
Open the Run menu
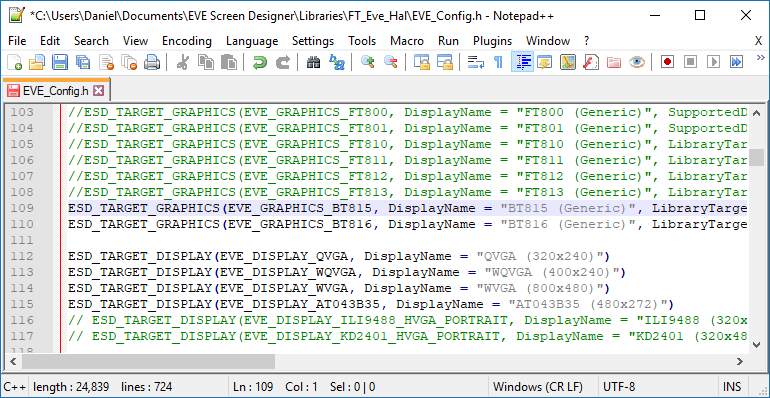[448, 41]
